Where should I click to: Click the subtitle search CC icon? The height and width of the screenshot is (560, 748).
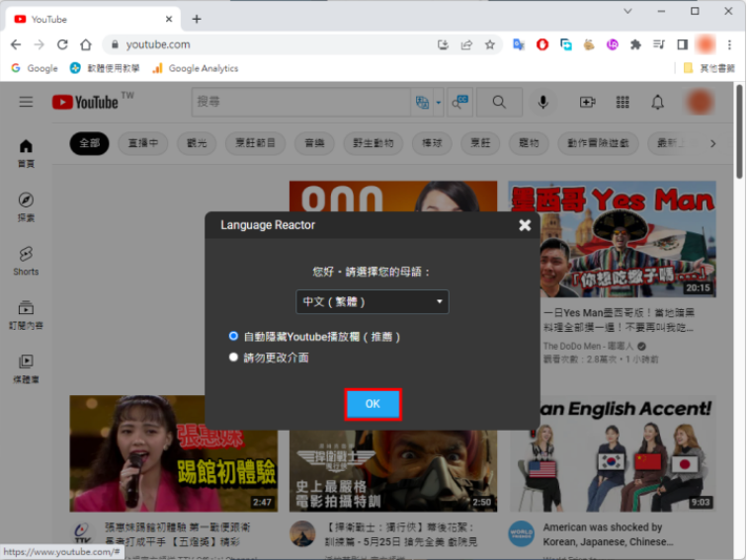(459, 102)
